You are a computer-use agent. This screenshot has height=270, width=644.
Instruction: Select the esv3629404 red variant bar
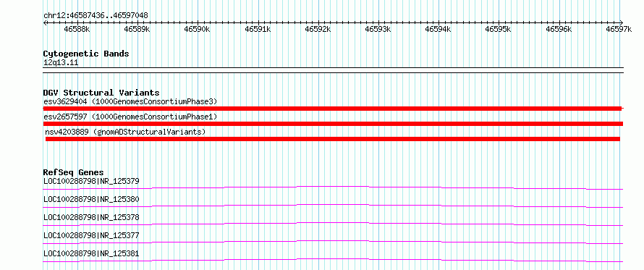333,109
